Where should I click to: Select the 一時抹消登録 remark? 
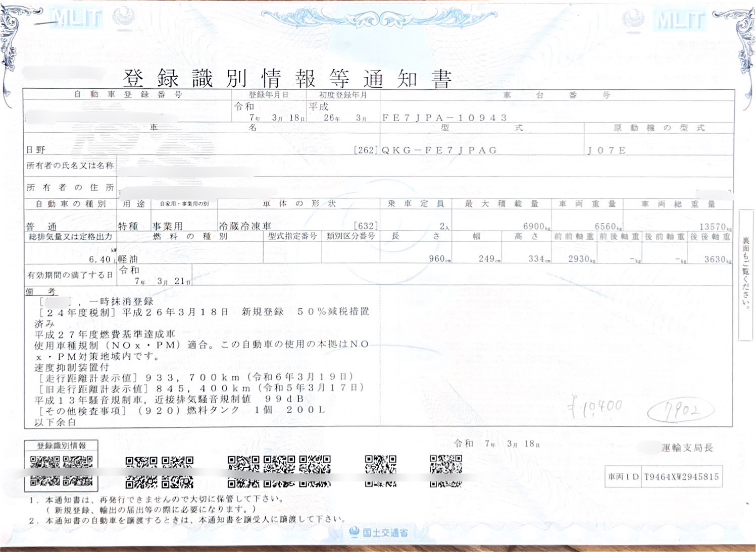(x=121, y=301)
